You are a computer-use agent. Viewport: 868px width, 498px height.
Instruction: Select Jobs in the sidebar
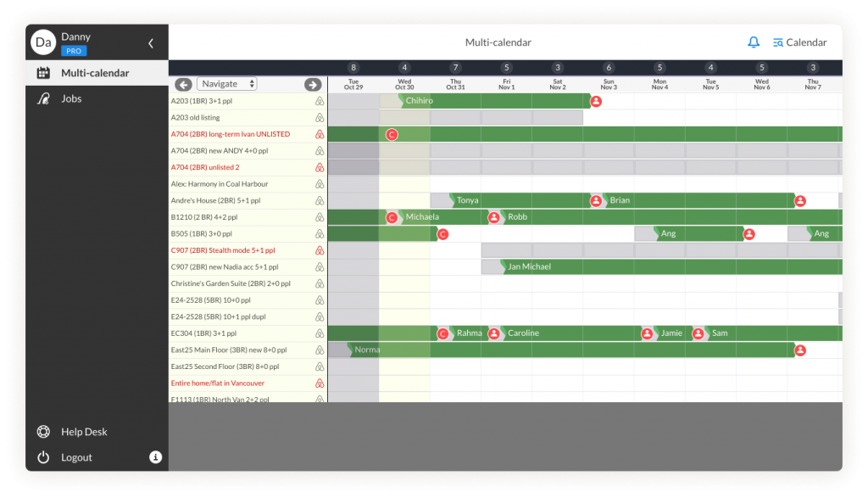(x=71, y=98)
